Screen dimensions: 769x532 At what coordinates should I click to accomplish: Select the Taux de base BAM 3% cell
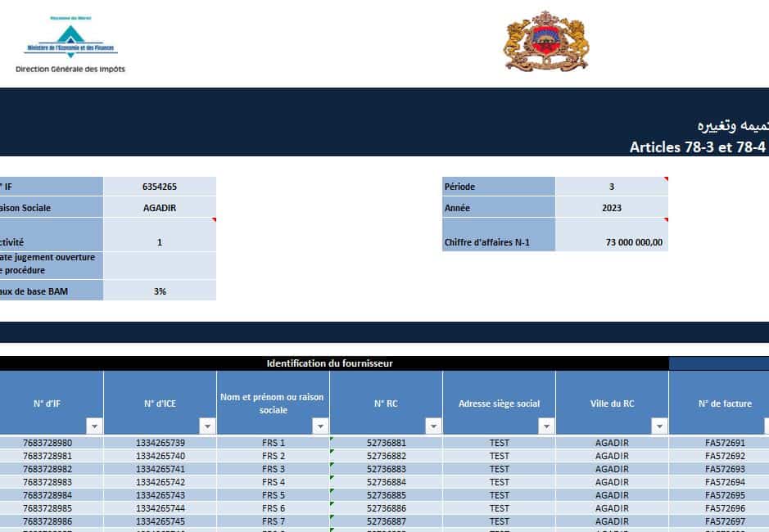pos(160,291)
